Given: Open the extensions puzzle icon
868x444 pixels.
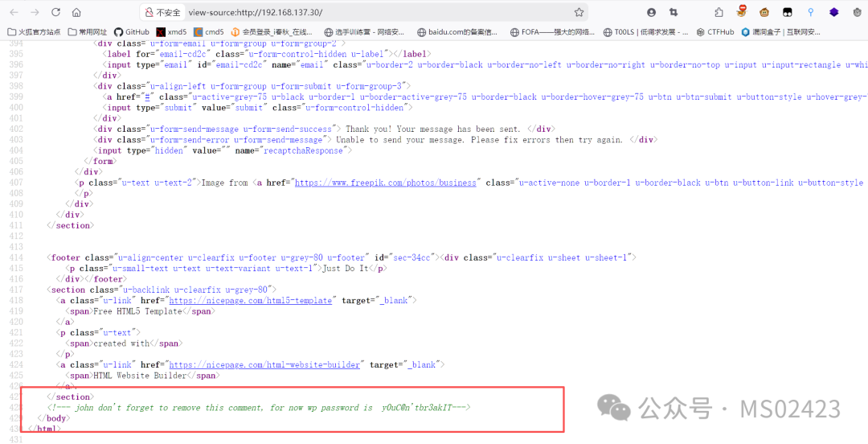Looking at the screenshot, I should click(x=719, y=12).
